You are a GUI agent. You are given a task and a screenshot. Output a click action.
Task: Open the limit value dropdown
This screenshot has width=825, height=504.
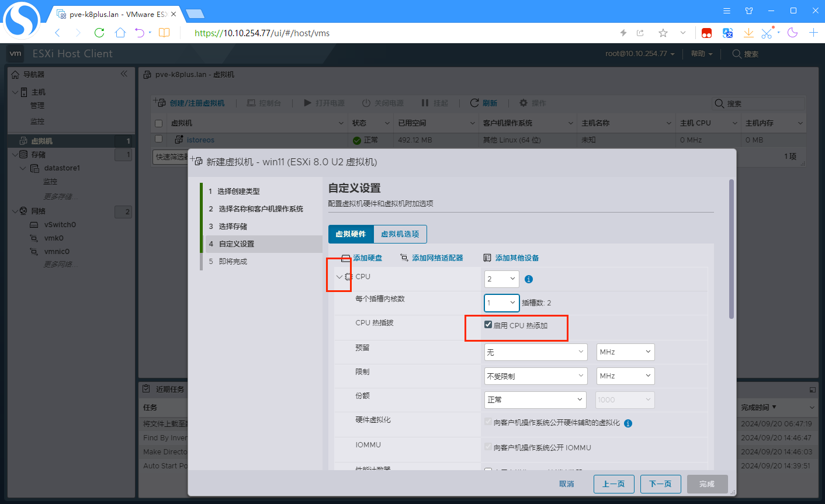[536, 376]
